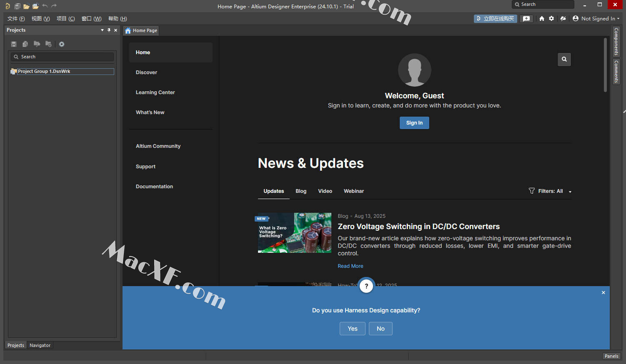
Task: Click the Projects panel compile documents icon
Action: click(x=25, y=44)
